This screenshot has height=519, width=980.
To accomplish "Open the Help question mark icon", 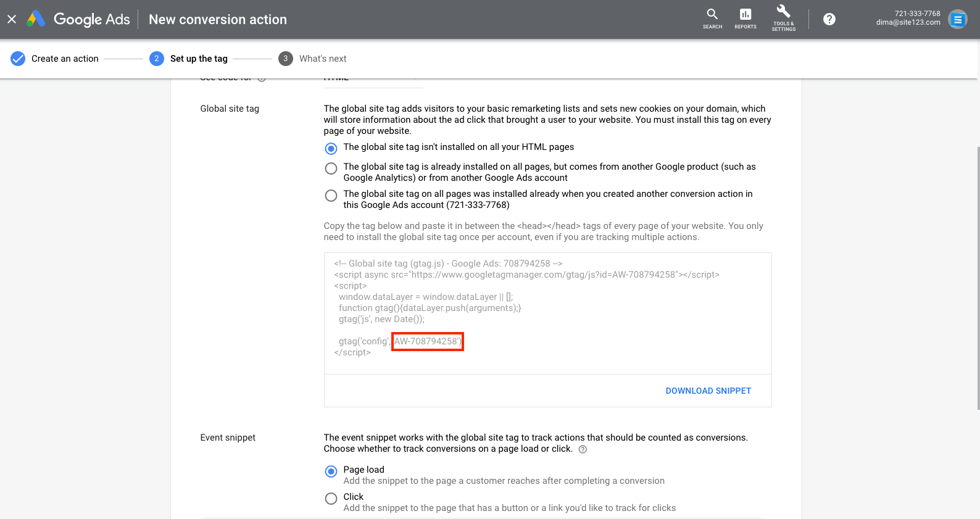I will pyautogui.click(x=829, y=19).
